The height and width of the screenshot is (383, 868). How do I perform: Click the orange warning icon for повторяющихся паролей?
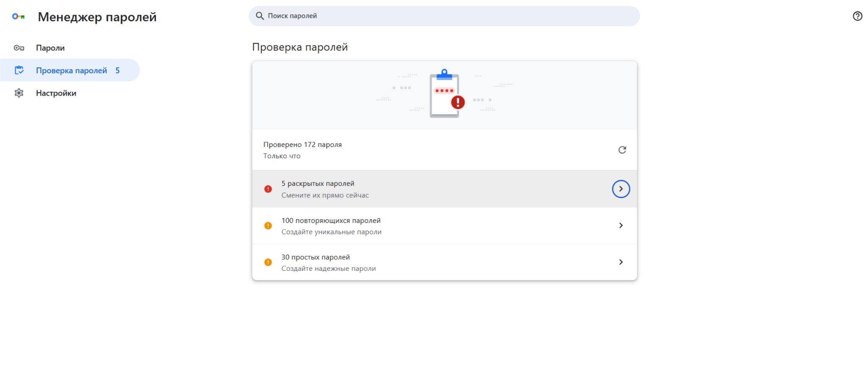click(x=268, y=226)
